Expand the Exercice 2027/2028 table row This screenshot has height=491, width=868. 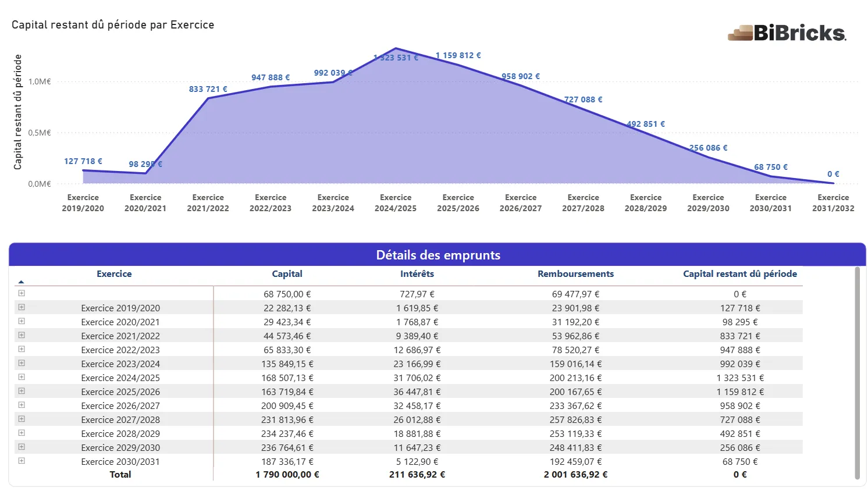22,419
